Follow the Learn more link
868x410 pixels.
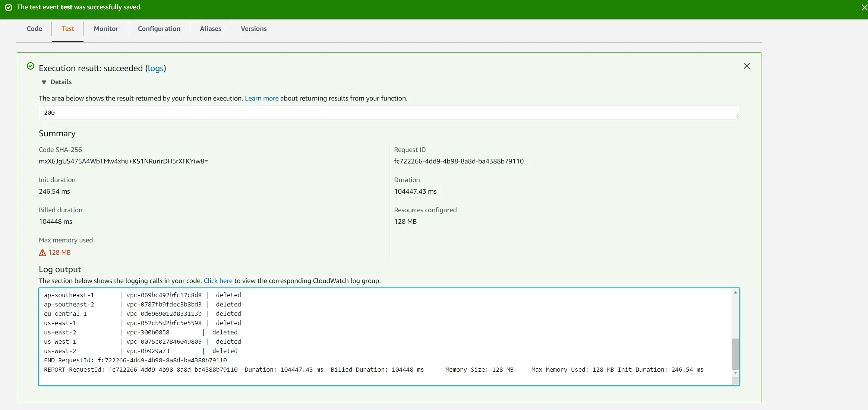point(261,98)
